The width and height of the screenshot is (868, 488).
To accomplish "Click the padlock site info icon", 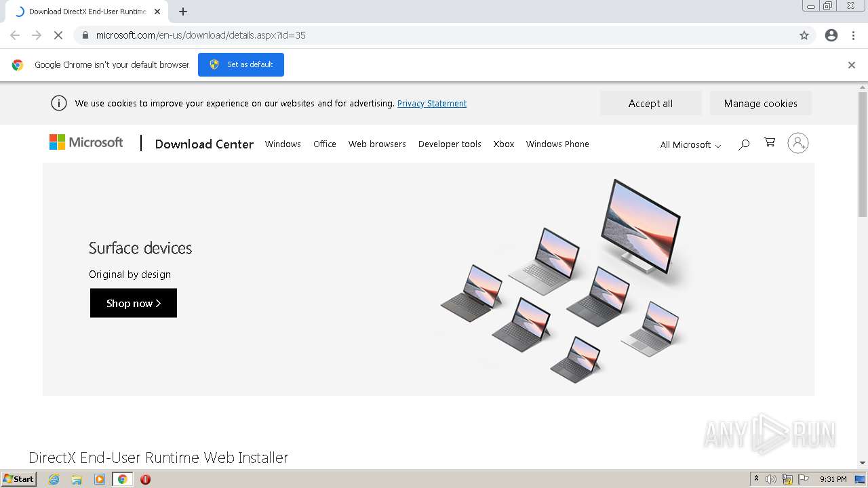I will (85, 35).
